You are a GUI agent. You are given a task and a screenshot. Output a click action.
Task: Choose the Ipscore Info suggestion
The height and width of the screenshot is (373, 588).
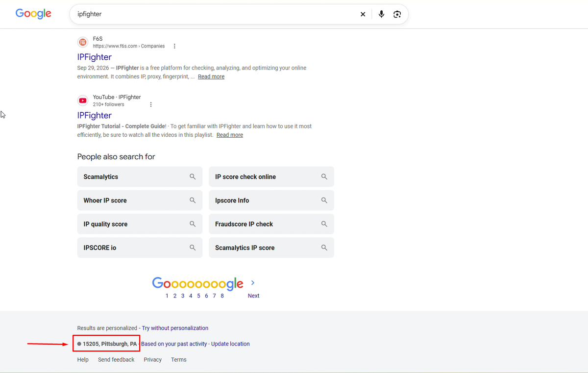pos(271,200)
